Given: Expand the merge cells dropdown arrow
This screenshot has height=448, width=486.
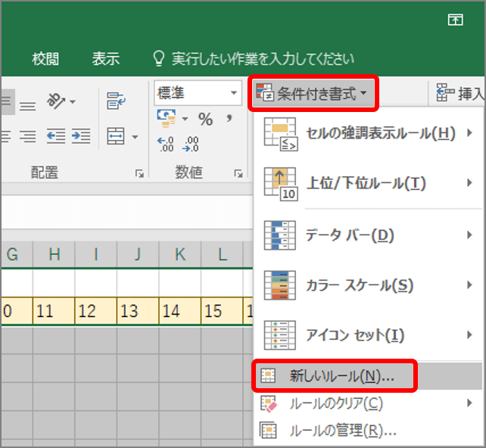Looking at the screenshot, I should coord(136,137).
